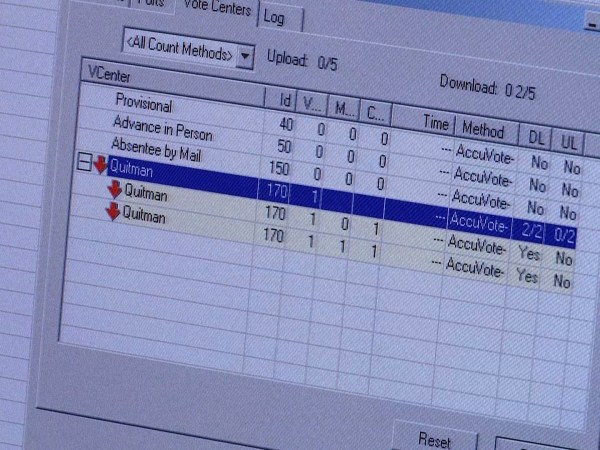Screen dimensions: 600x450
Task: Switch to the Log tab
Action: pos(273,18)
